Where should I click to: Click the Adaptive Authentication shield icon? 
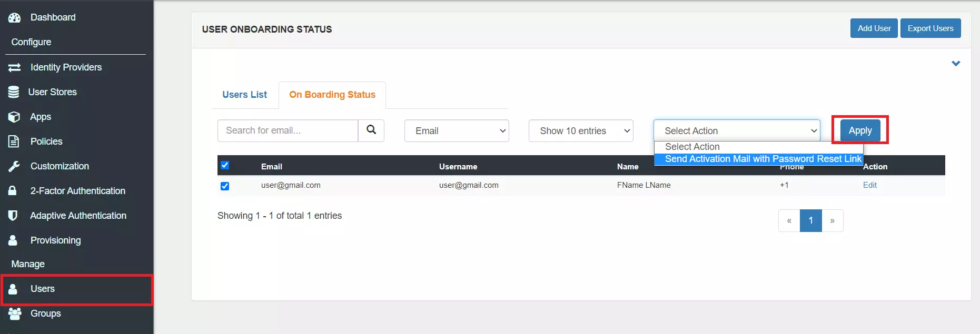13,216
